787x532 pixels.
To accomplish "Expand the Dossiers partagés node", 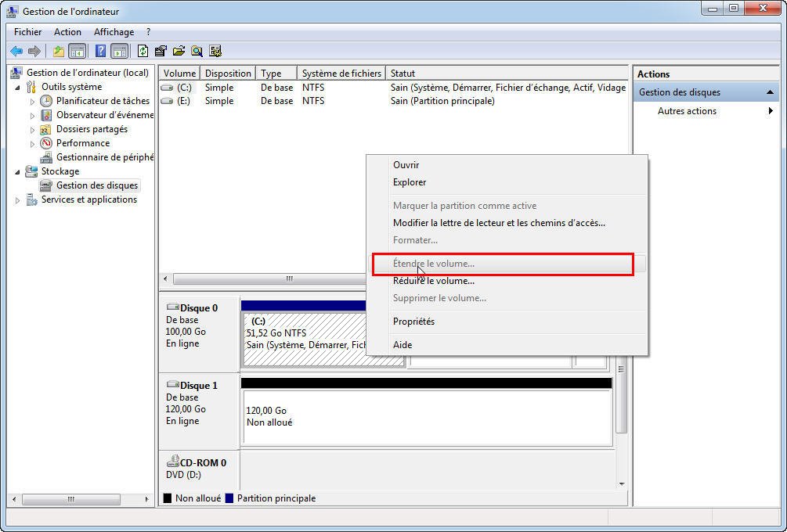I will 33,130.
